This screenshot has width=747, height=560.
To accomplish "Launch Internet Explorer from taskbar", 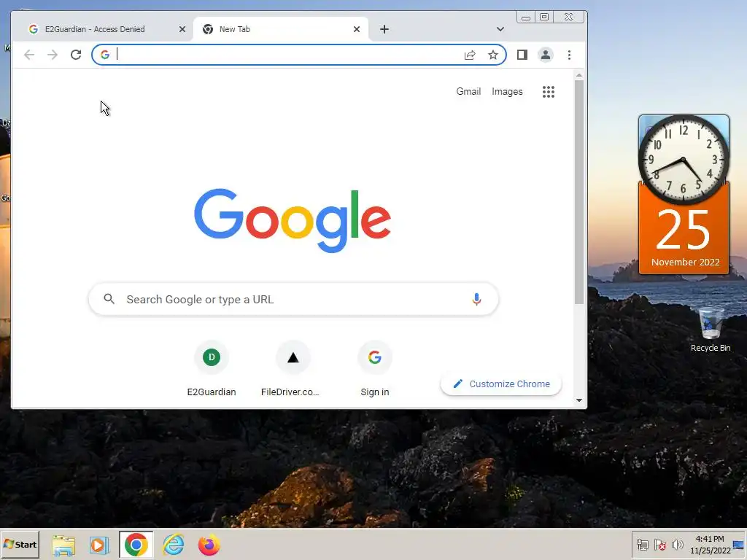I will point(173,544).
